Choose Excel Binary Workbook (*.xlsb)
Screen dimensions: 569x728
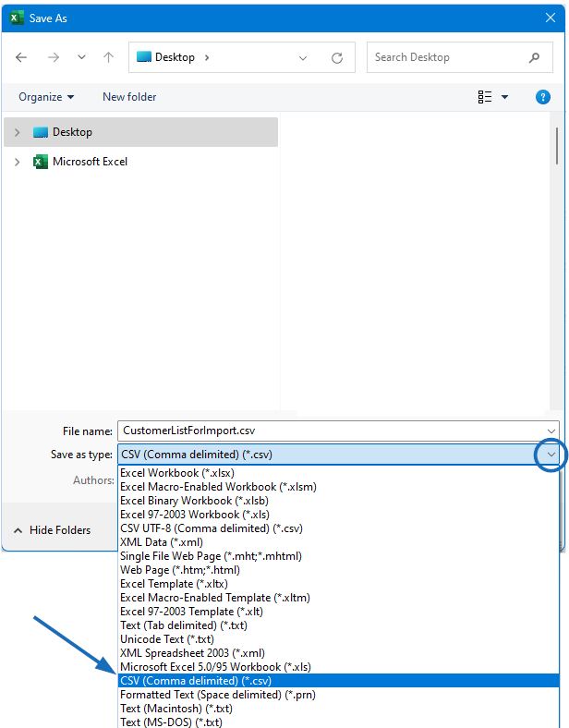click(338, 501)
